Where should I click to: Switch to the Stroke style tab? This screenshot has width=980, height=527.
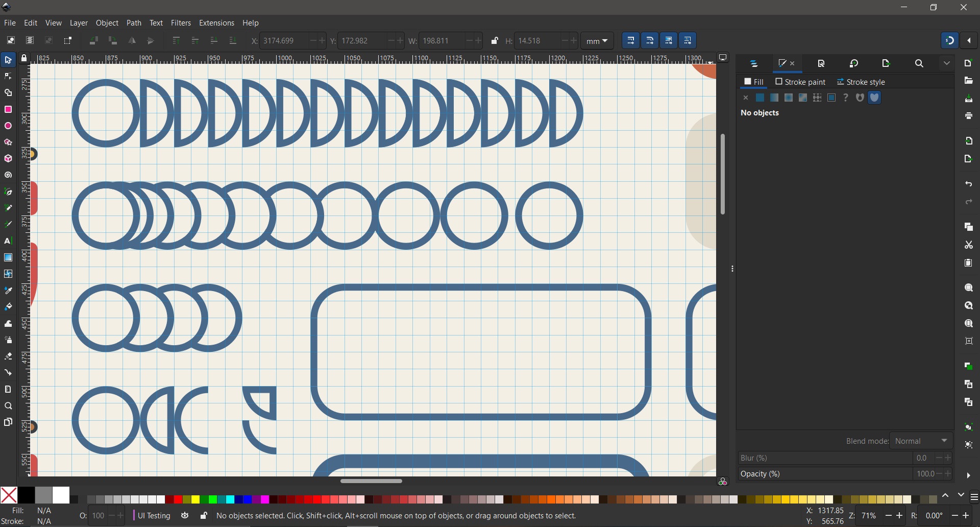pyautogui.click(x=861, y=82)
